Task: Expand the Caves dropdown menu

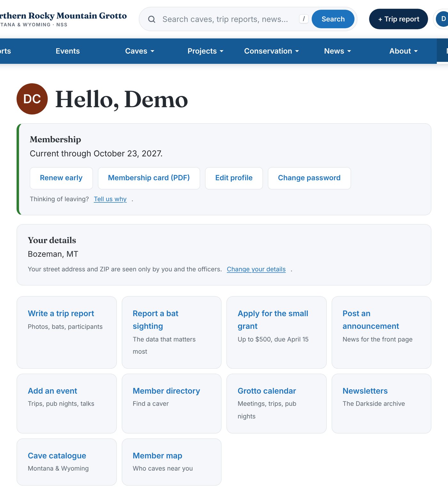Action: [140, 51]
